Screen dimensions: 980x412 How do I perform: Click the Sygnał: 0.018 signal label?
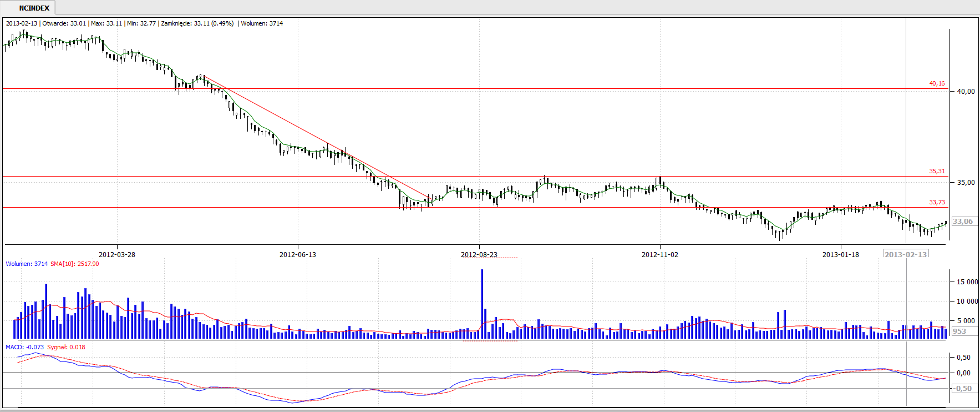[66, 347]
